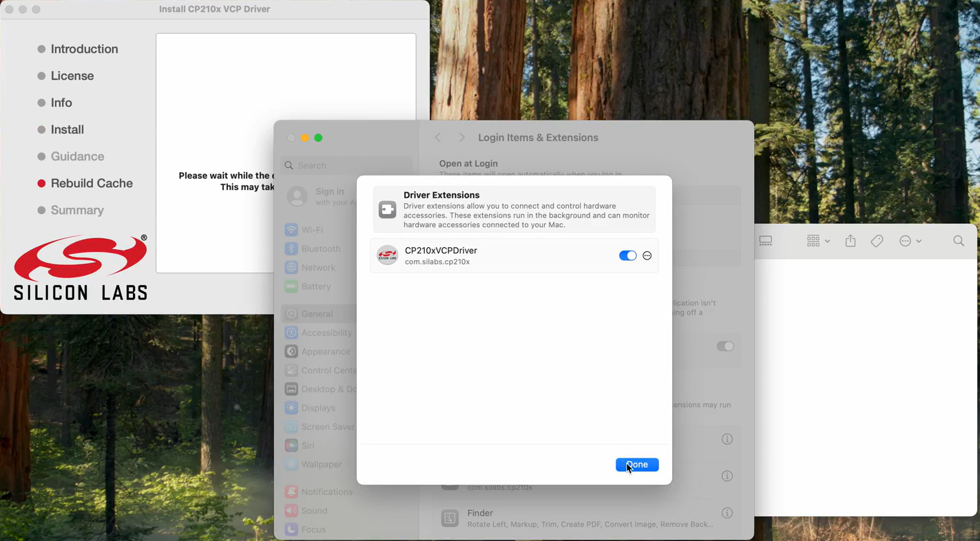
Task: Click info button on Finder extensions row
Action: click(x=727, y=513)
